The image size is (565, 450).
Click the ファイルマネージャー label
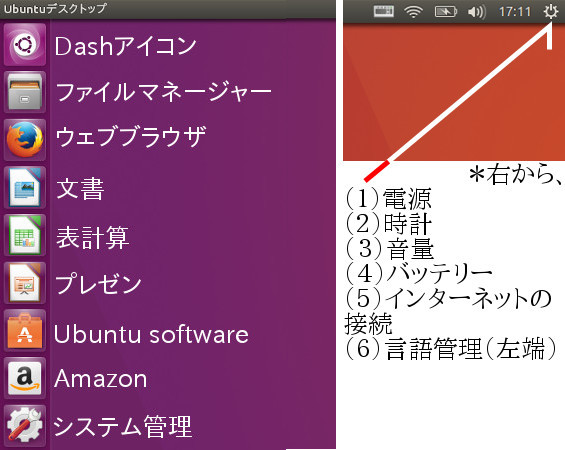[164, 92]
